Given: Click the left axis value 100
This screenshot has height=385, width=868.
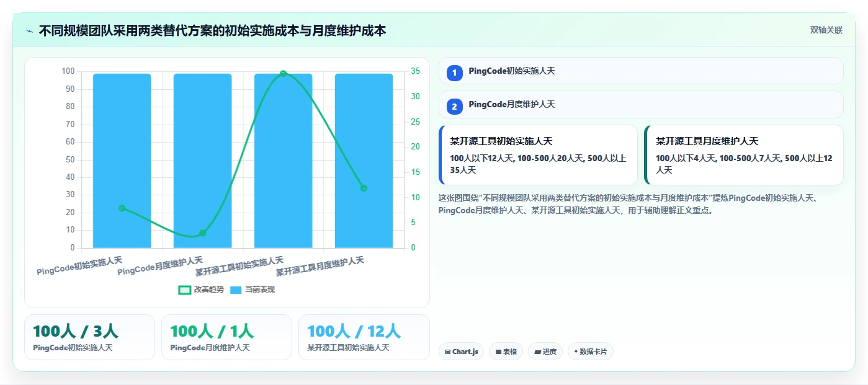Looking at the screenshot, I should coord(68,71).
